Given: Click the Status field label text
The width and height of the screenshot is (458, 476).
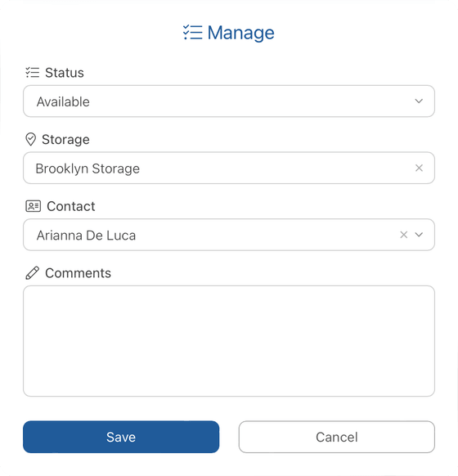Looking at the screenshot, I should pos(65,73).
